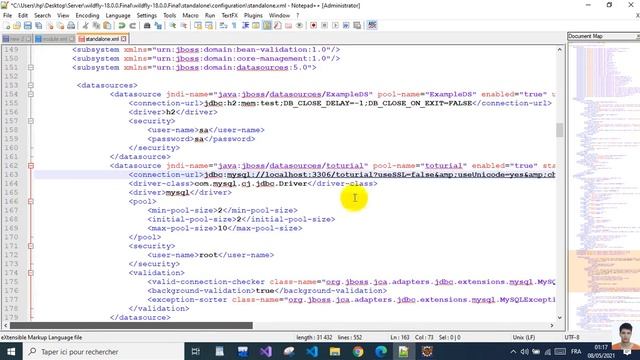This screenshot has height=360, width=640.
Task: Open the User Defined Language icon
Action: click(x=255, y=25)
